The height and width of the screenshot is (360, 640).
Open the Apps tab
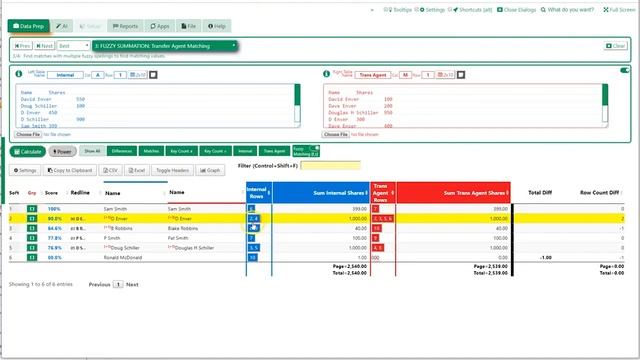(x=160, y=26)
